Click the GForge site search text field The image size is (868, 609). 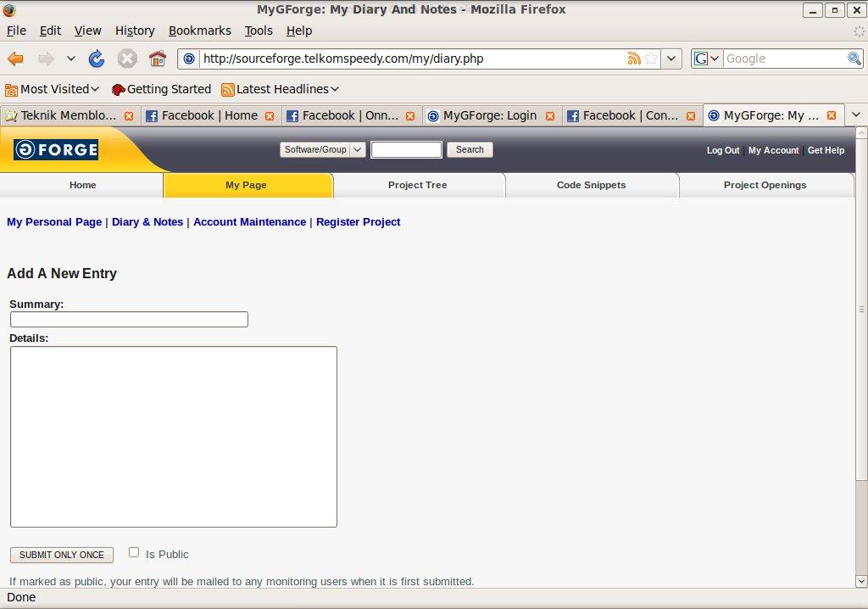[406, 149]
